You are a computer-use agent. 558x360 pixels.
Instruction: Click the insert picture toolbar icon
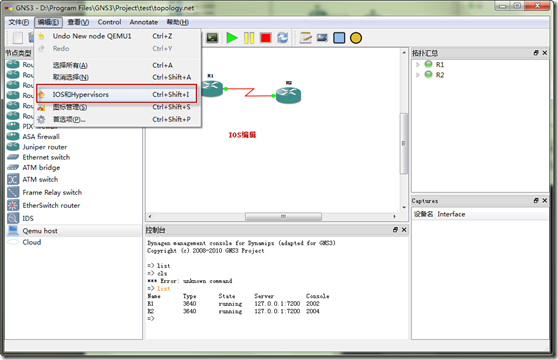point(322,37)
